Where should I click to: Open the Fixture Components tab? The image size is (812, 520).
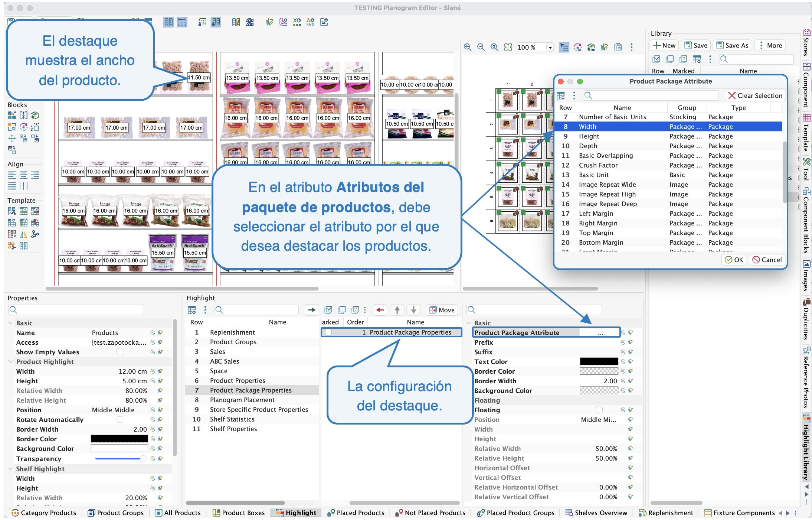(740, 513)
